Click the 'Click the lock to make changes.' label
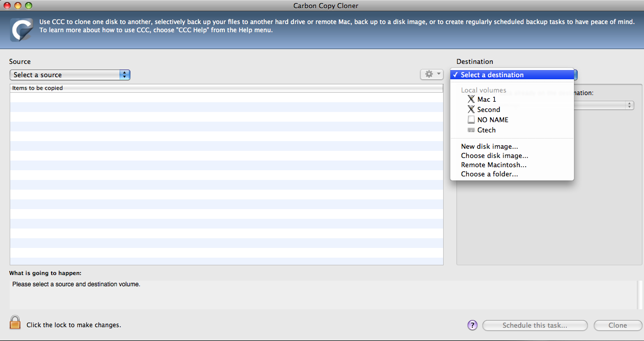This screenshot has height=341, width=644. pos(74,325)
